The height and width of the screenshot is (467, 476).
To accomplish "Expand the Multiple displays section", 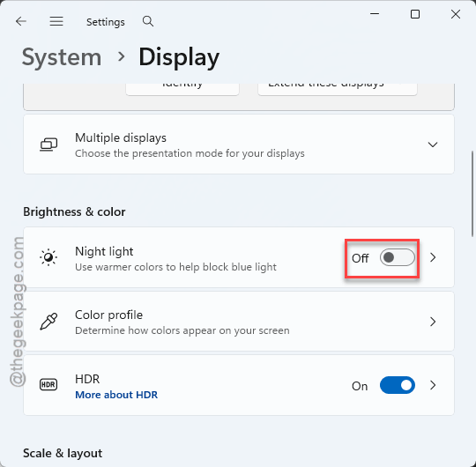I will pyautogui.click(x=433, y=145).
